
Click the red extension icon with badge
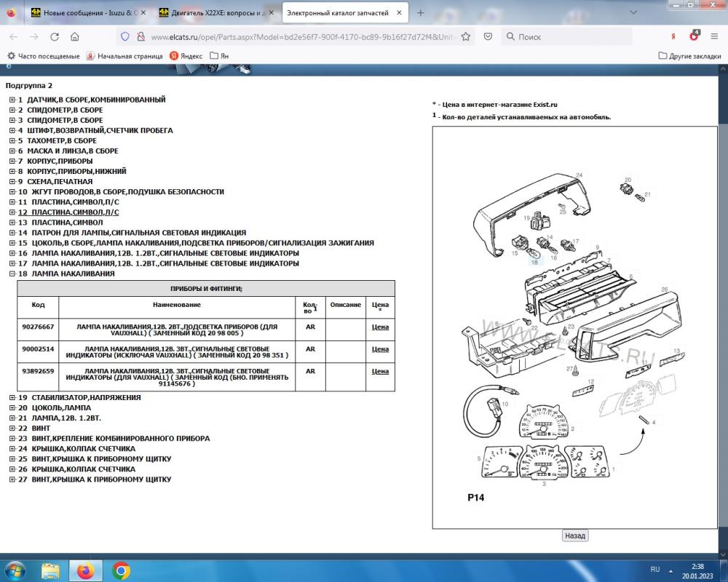694,36
